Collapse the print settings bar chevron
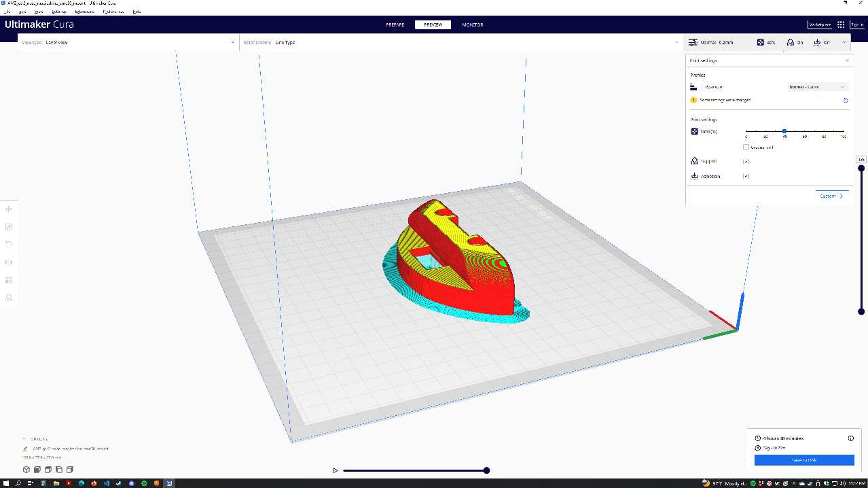The image size is (868, 488). (x=844, y=42)
